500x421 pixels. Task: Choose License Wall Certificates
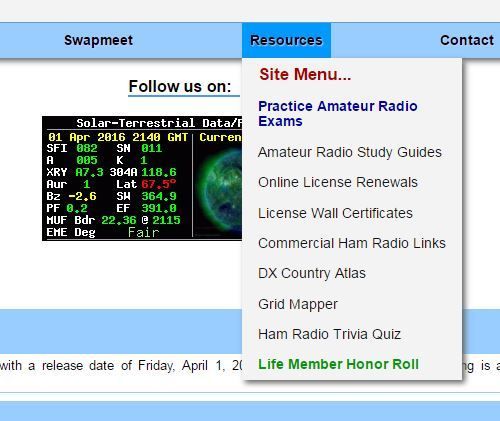pos(335,213)
